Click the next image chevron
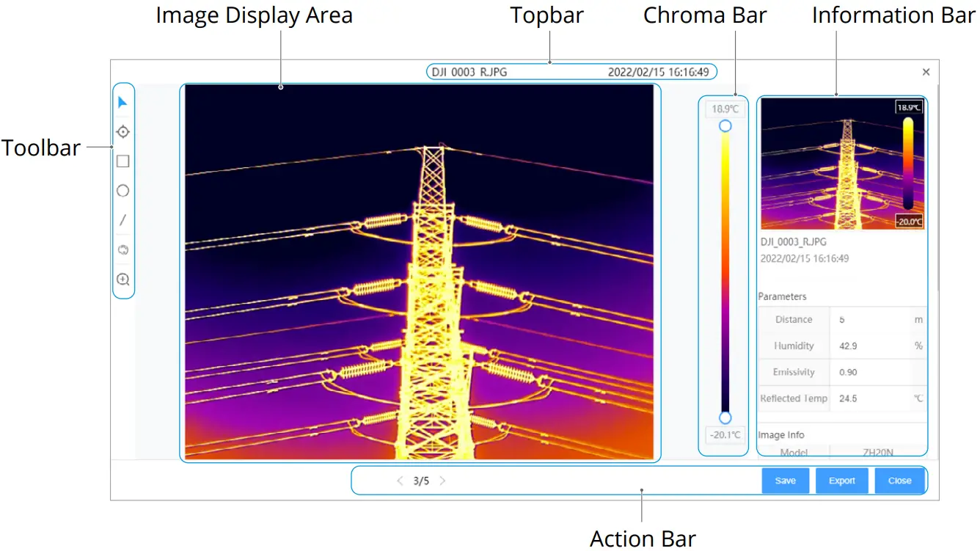This screenshot has width=980, height=551. point(442,481)
